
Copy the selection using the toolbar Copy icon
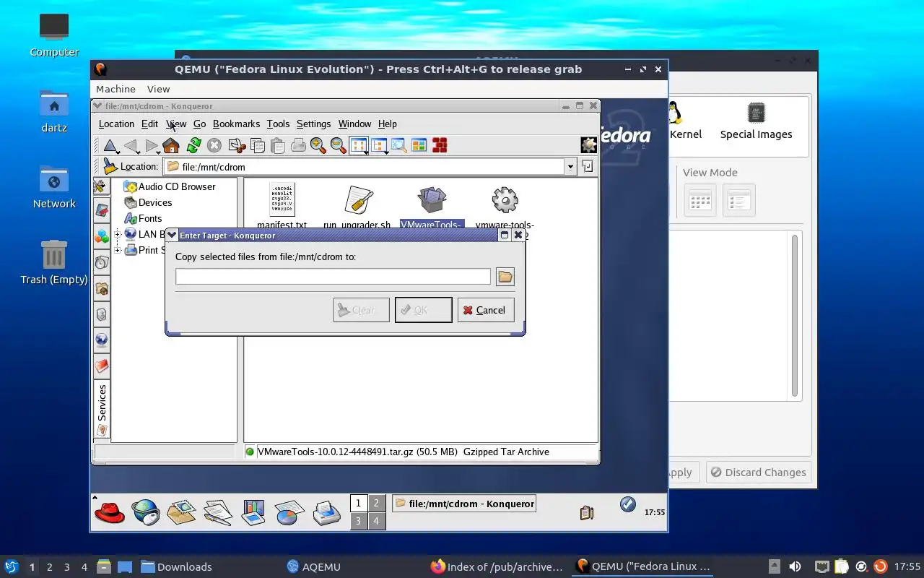[x=258, y=146]
